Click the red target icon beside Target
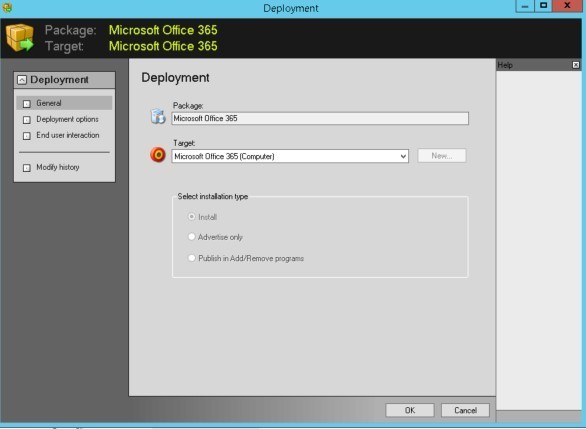Image resolution: width=586 pixels, height=429 pixels. click(x=158, y=154)
